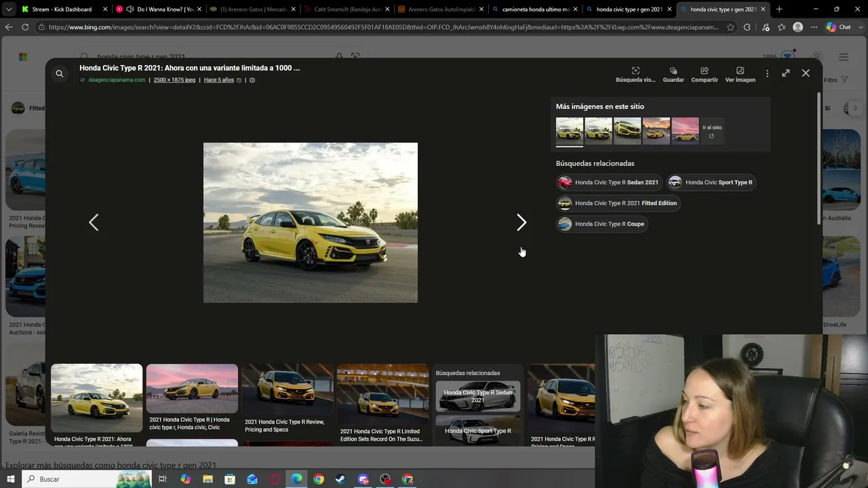
Task: Click the browser address bar URL
Action: coord(383,27)
